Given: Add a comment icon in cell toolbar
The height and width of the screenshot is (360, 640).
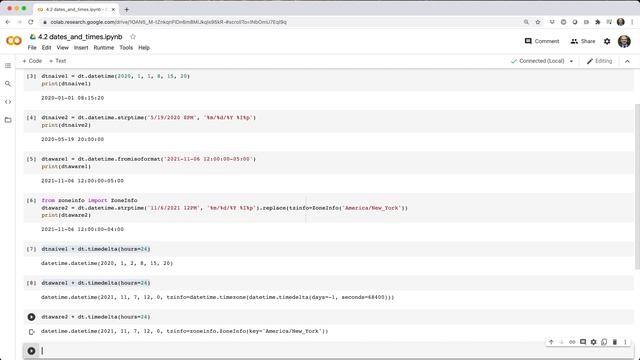Looking at the screenshot, I should 583,342.
